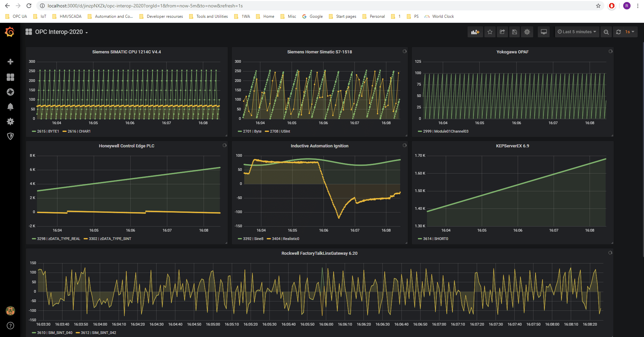Save the dashboard with disk icon

(514, 32)
